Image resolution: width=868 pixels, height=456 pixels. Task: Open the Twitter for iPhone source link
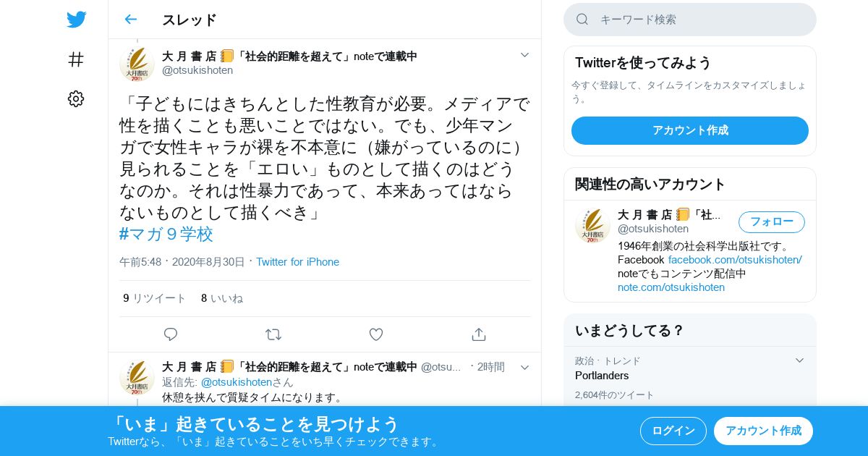coord(297,262)
